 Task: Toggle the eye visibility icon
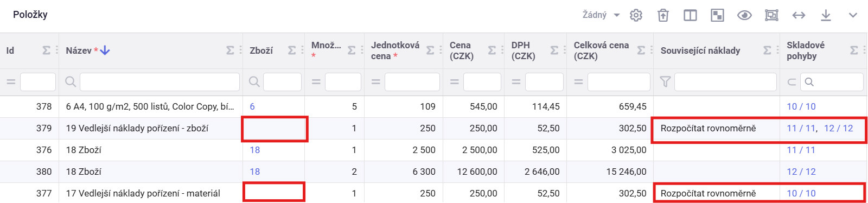click(744, 15)
